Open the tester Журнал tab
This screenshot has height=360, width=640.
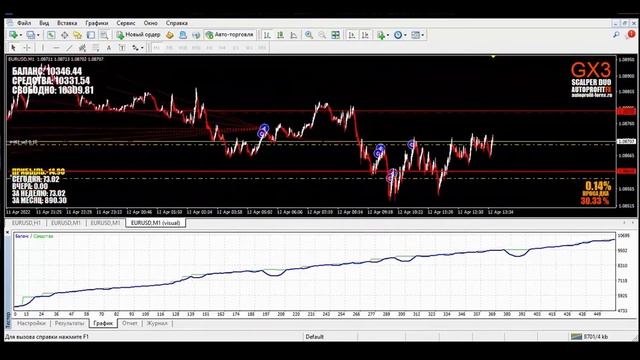(157, 323)
